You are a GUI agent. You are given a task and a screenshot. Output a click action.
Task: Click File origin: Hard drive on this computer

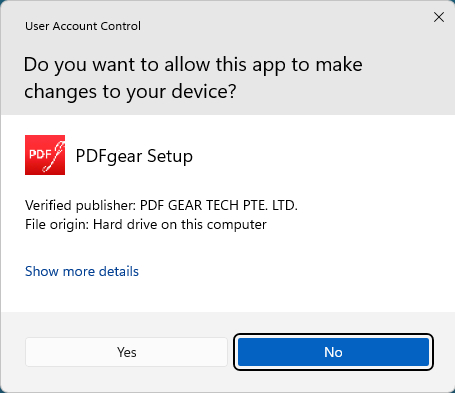146,225
